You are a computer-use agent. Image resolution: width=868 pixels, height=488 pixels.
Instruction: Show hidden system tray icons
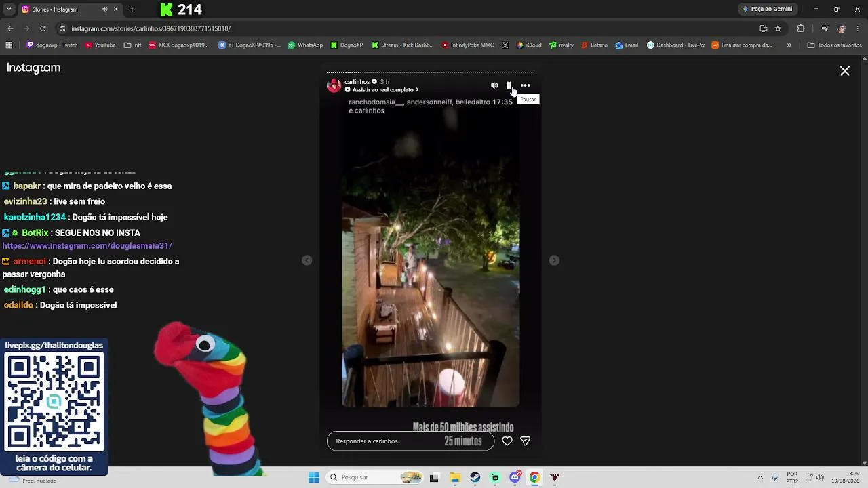760,477
